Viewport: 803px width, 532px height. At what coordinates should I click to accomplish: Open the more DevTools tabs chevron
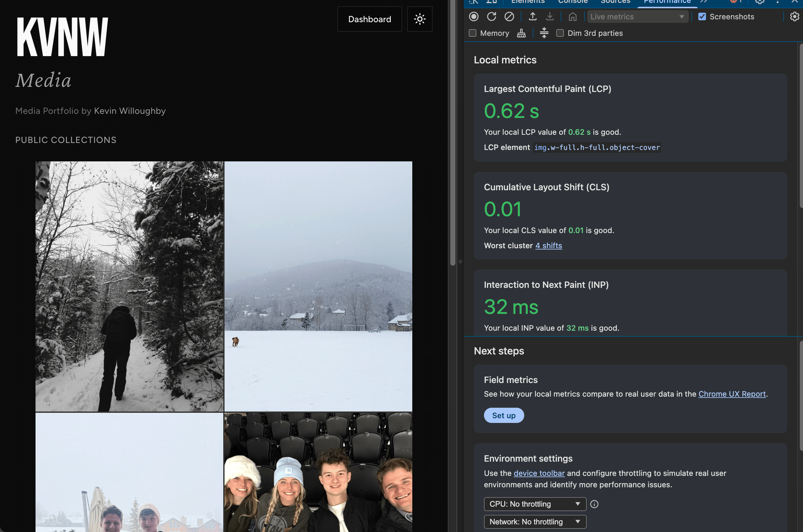[x=704, y=2]
